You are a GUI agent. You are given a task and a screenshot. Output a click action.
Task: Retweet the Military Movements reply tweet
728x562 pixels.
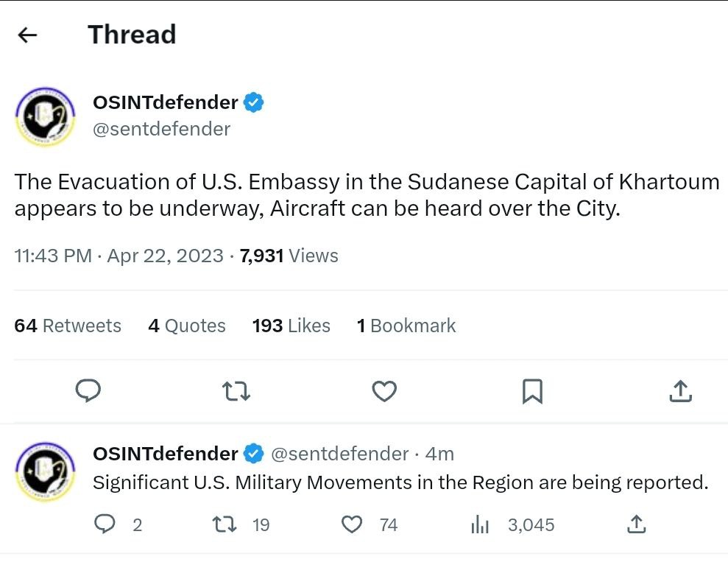225,524
